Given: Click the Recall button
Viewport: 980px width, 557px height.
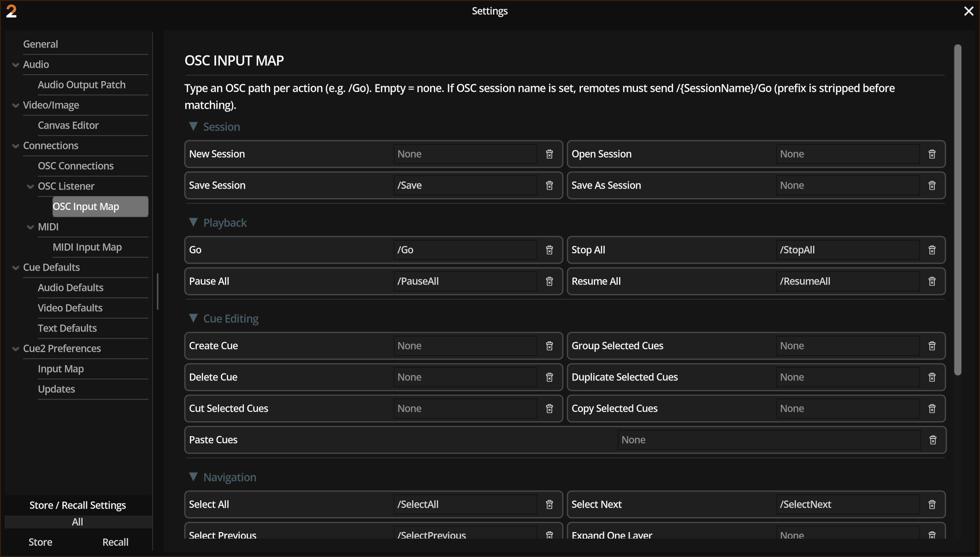Looking at the screenshot, I should (x=115, y=542).
